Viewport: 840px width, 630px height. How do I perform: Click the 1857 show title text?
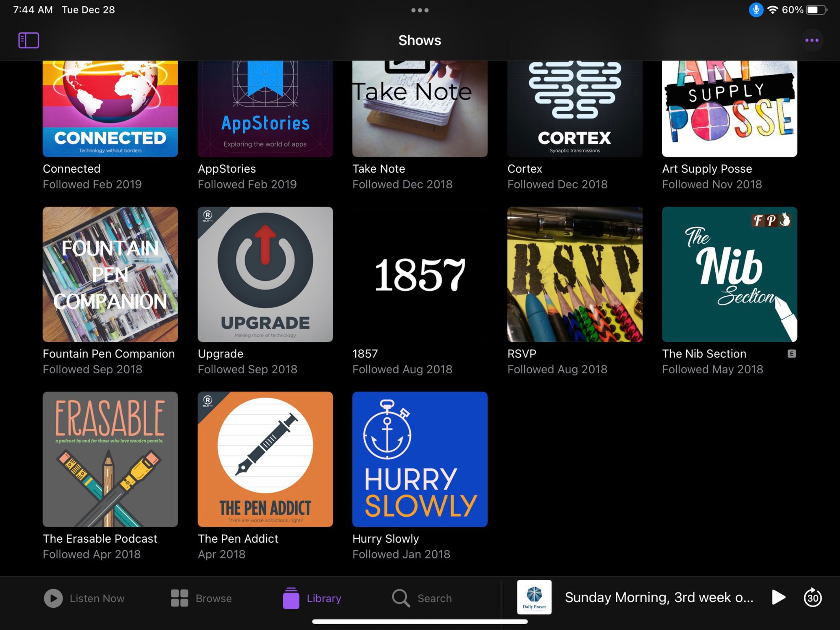coord(365,354)
